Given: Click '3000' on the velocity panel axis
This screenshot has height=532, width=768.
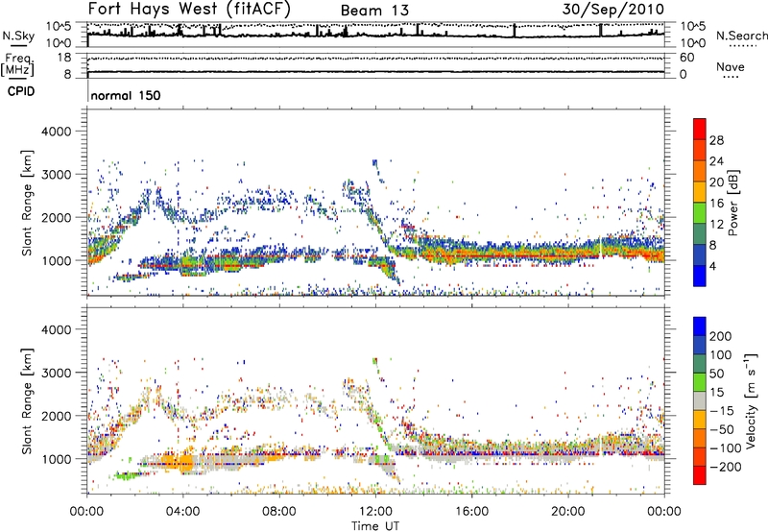Looking at the screenshot, I should [56, 373].
